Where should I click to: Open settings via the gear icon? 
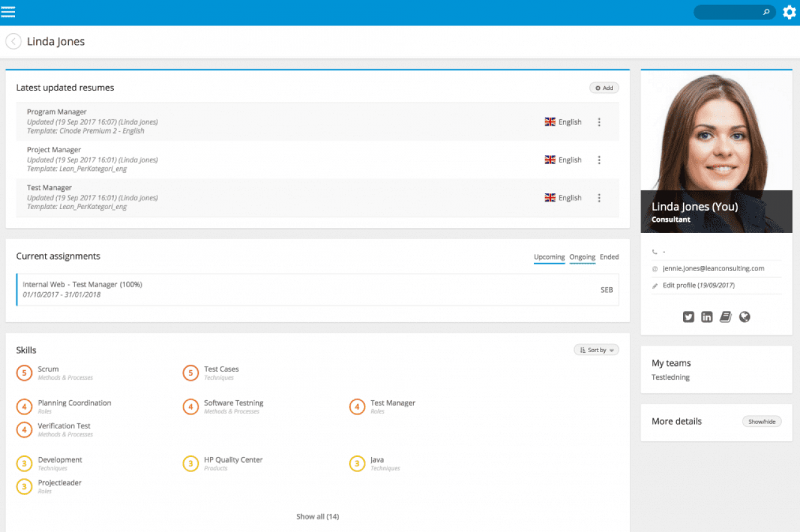point(789,12)
